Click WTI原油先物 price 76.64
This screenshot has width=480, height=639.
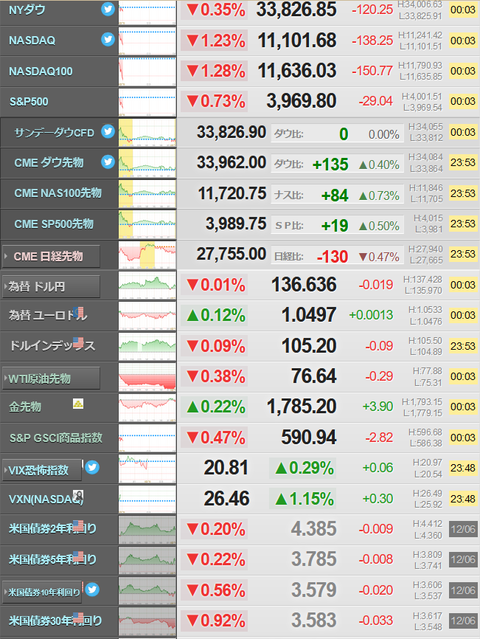coord(314,376)
